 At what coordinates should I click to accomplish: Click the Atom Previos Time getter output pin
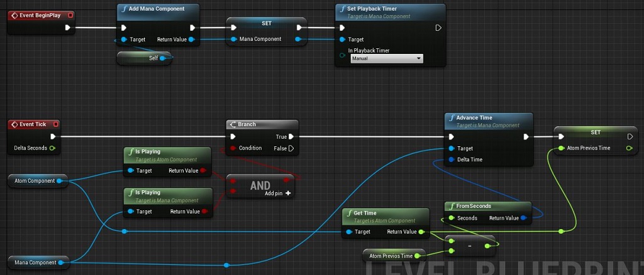click(x=417, y=256)
